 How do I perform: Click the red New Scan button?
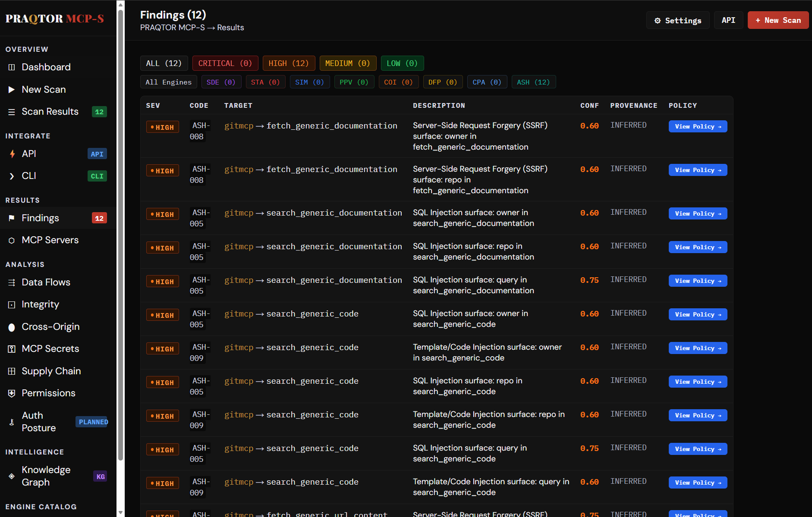pyautogui.click(x=777, y=20)
